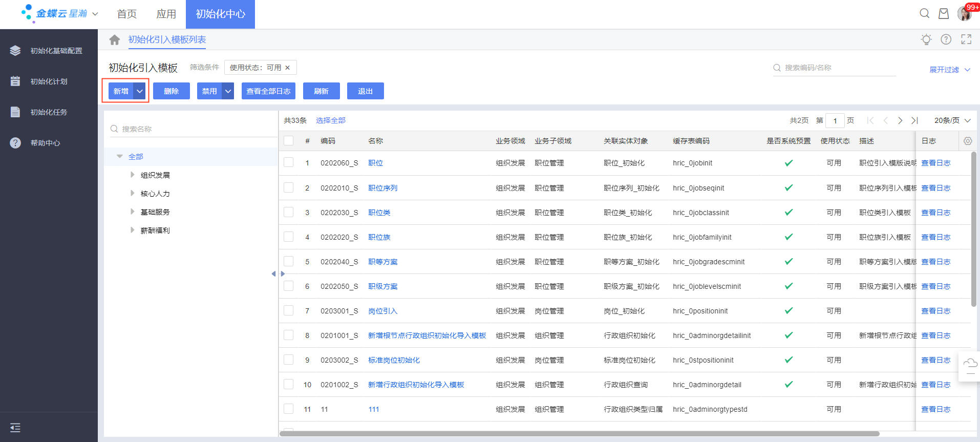Open the message inbox icon
The height and width of the screenshot is (442, 980).
(x=943, y=14)
